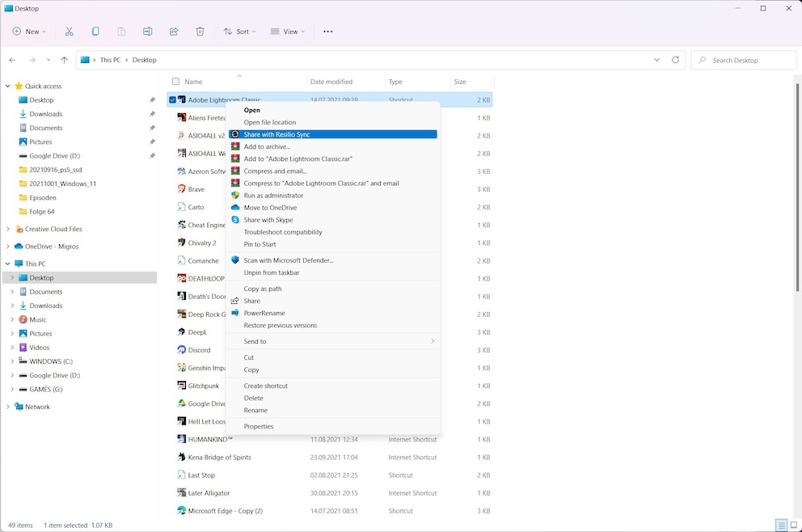Choose Share with Resilio Sync
Viewport: 802px width, 532px height.
click(x=332, y=134)
